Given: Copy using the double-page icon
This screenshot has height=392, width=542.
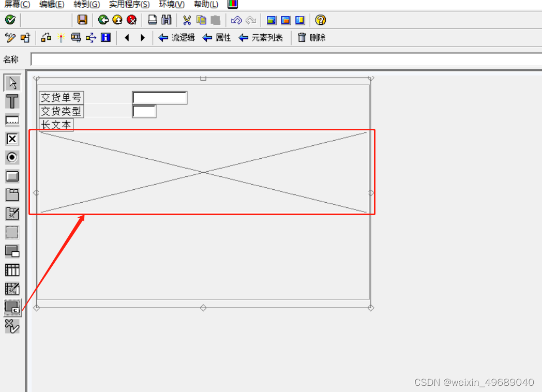Looking at the screenshot, I should tap(201, 20).
